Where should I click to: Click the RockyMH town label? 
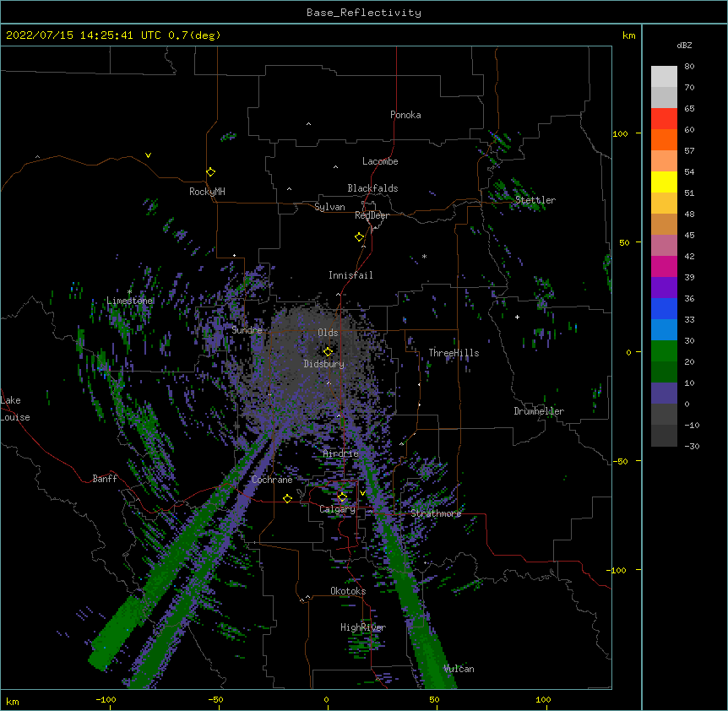[207, 192]
